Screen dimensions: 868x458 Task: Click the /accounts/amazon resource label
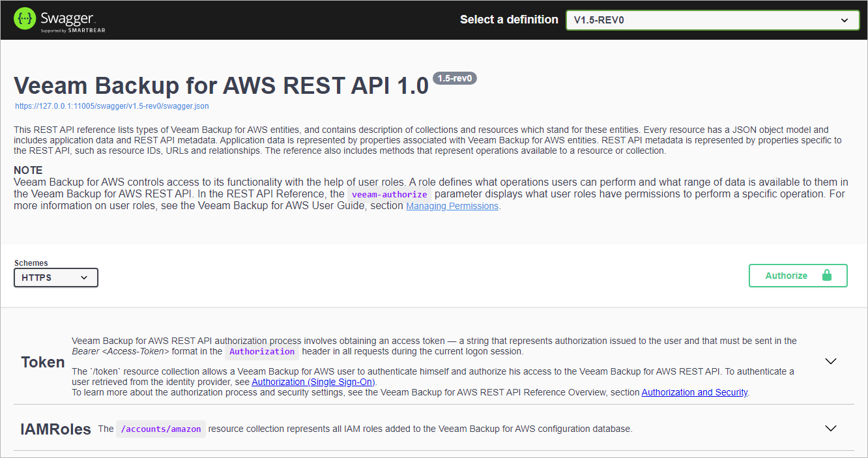click(x=160, y=429)
